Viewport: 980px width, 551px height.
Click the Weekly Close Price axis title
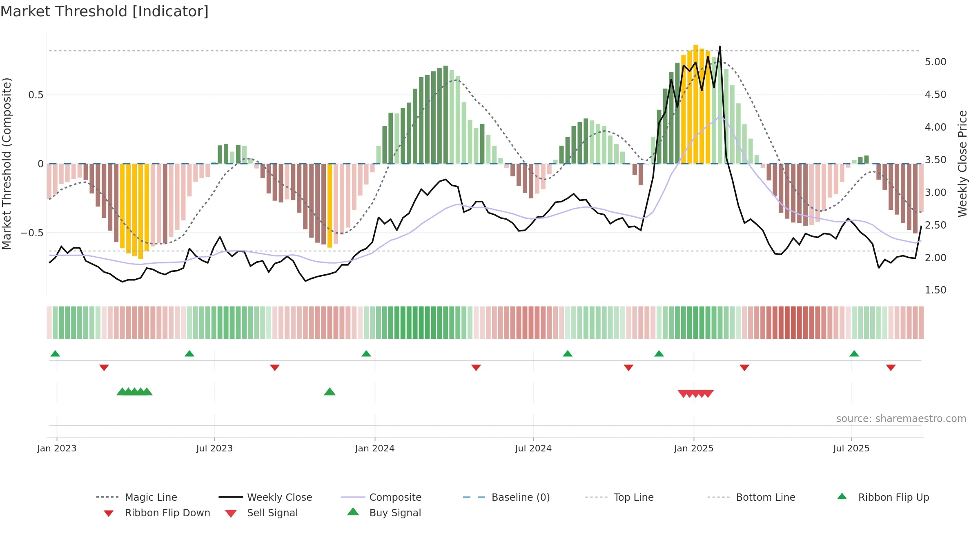pos(962,163)
